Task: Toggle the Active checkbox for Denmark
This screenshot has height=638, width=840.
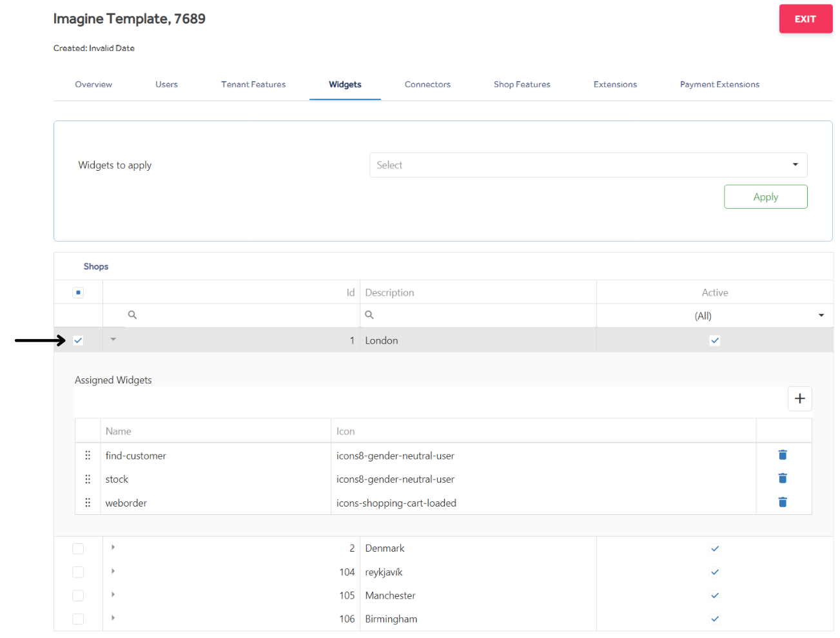Action: coord(715,548)
